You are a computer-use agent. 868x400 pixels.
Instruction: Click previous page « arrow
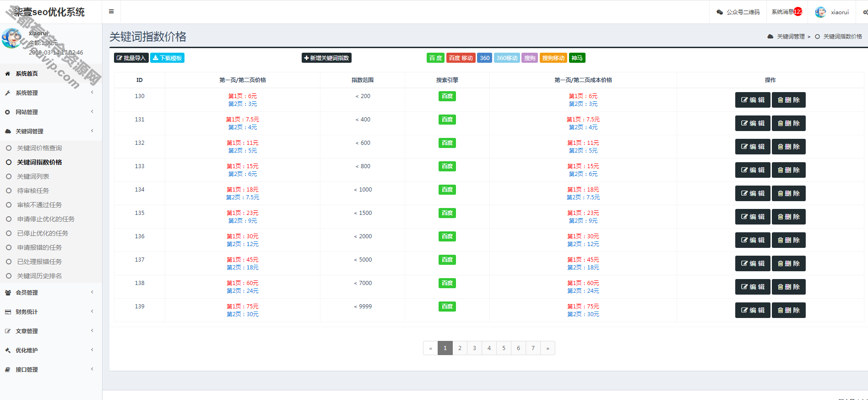point(430,348)
